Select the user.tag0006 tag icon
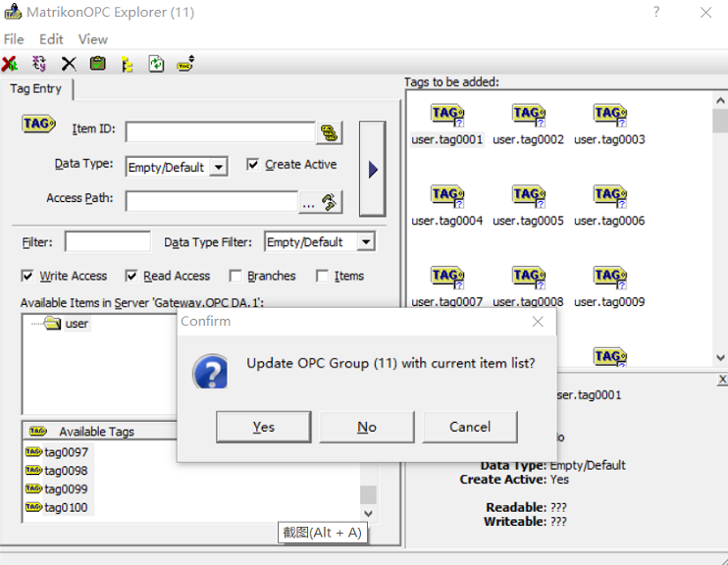This screenshot has height=565, width=728. (x=609, y=196)
